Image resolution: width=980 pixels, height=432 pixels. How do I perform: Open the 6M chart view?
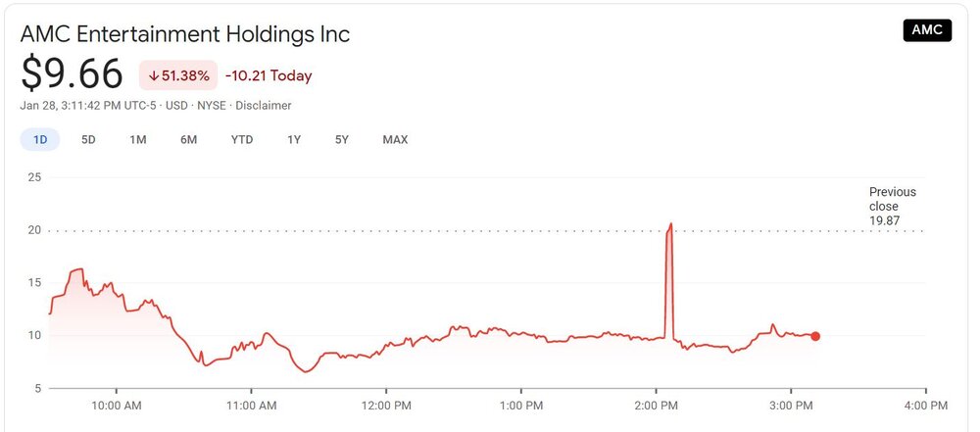click(x=188, y=139)
